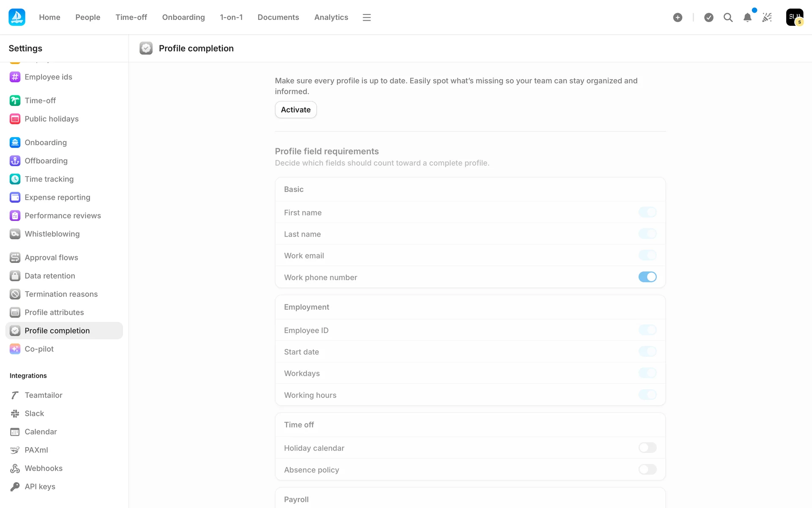Click the Activate button
Image resolution: width=812 pixels, height=508 pixels.
(x=296, y=110)
